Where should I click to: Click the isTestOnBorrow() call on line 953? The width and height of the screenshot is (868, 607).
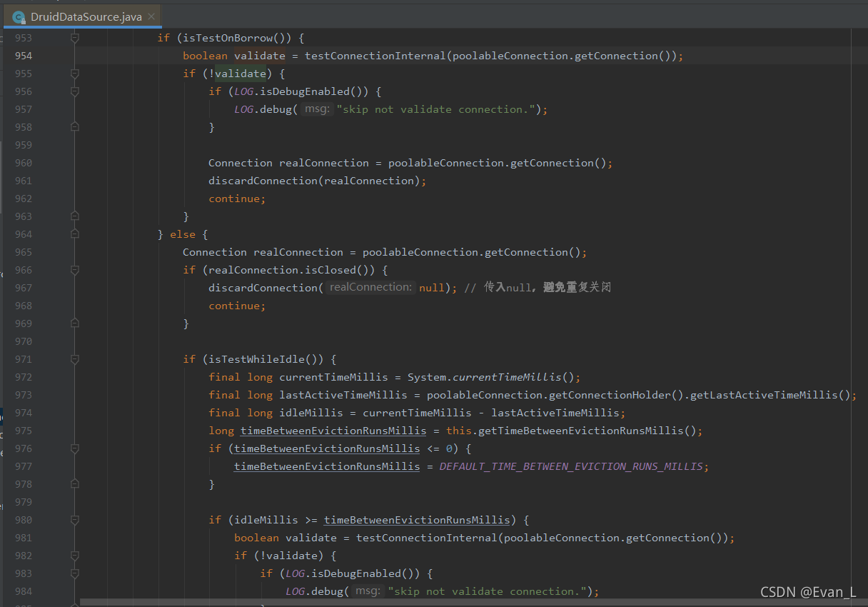coord(236,38)
